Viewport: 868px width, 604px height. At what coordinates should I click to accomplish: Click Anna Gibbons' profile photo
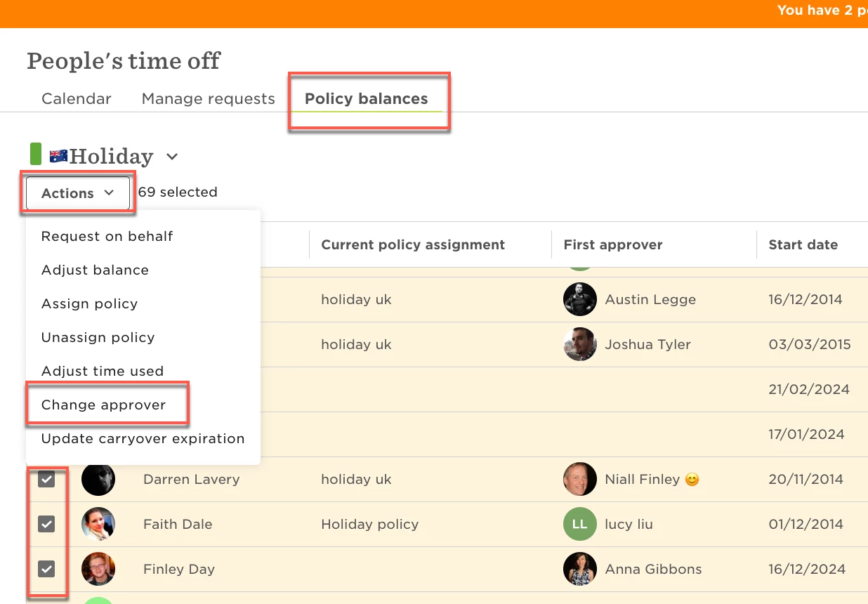point(580,570)
